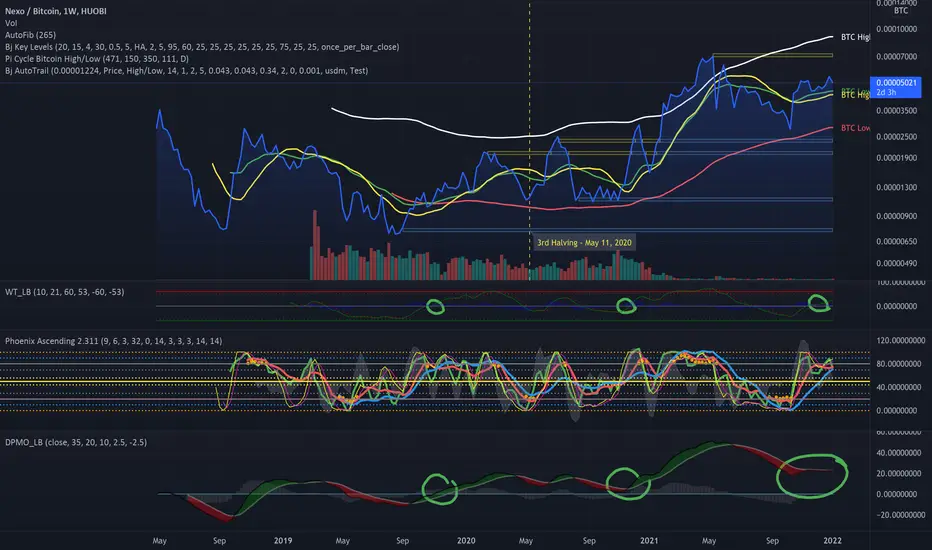
Task: Click the DPMO_LB indicator pane legend
Action: pos(76,442)
